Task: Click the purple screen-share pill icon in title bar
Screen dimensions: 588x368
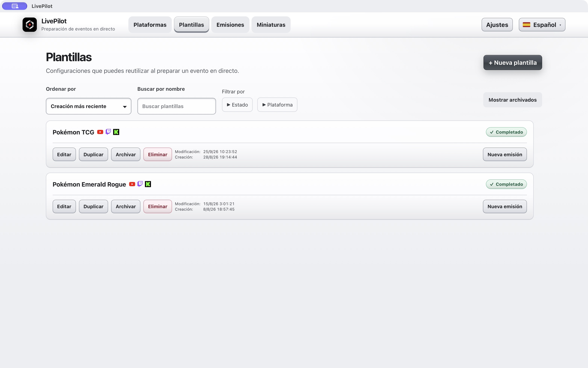Action: click(15, 6)
